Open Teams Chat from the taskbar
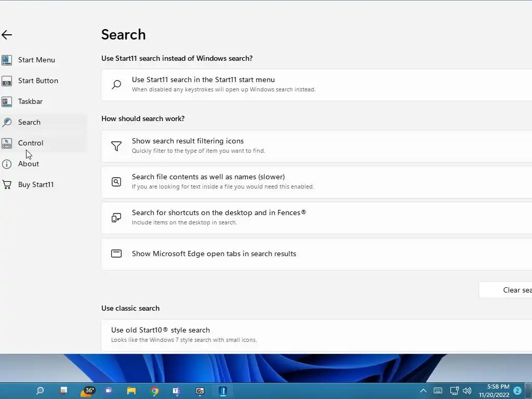 [109, 391]
